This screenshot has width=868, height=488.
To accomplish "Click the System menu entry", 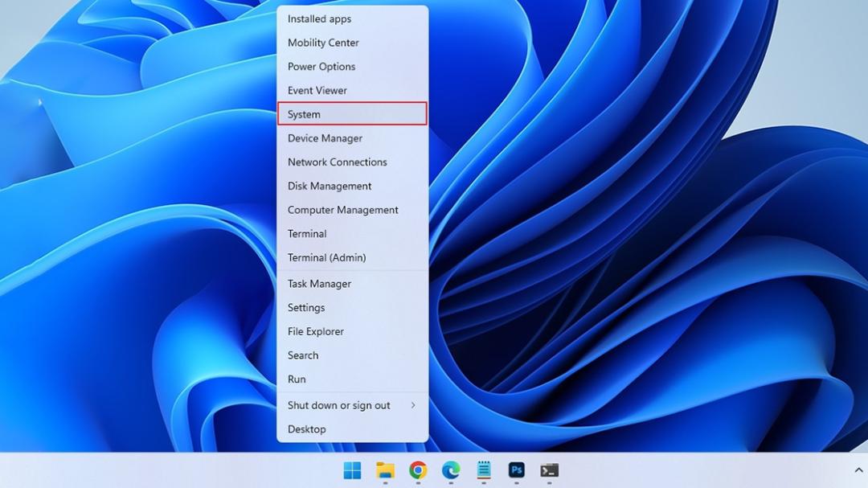I will (353, 114).
